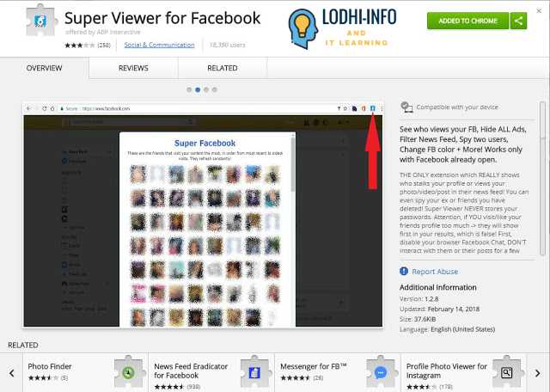
Task: Switch to the REVIEWS tab
Action: click(133, 68)
